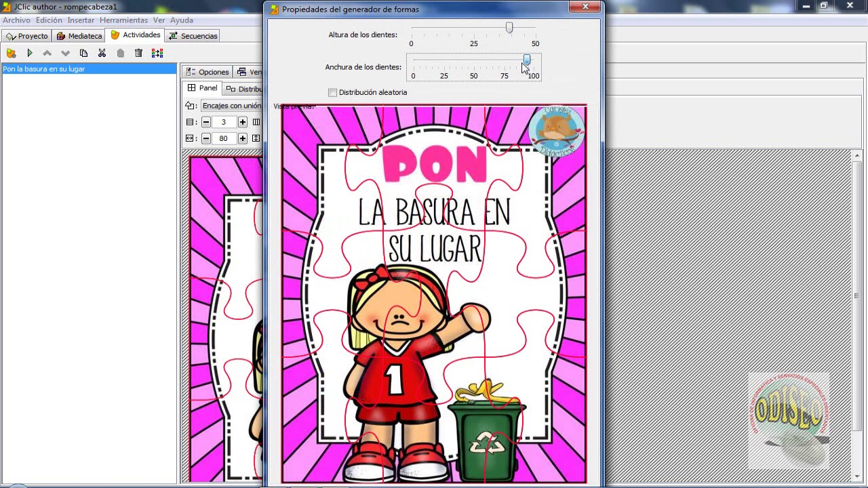Move the activity down in the list
Screen dimensions: 868x488
[x=65, y=53]
